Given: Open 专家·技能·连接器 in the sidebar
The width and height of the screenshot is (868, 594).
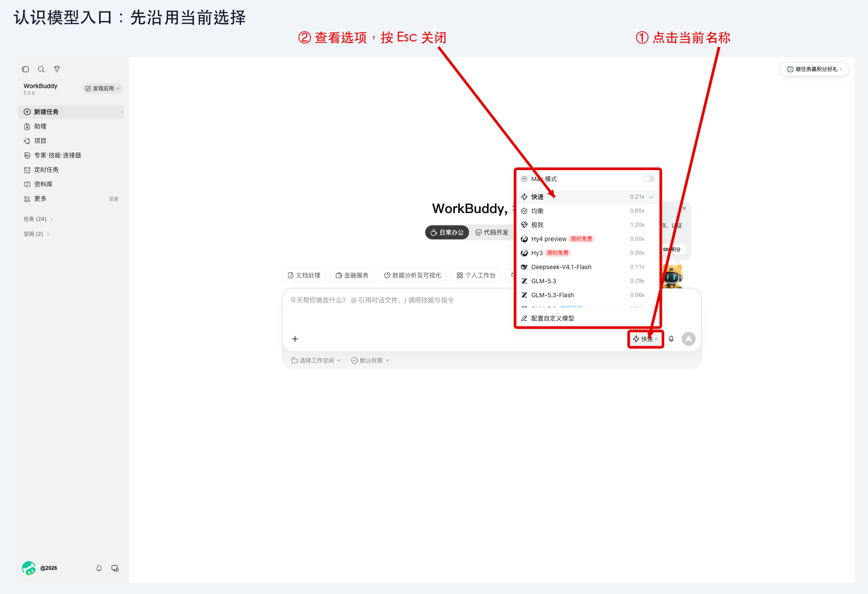Looking at the screenshot, I should point(71,155).
